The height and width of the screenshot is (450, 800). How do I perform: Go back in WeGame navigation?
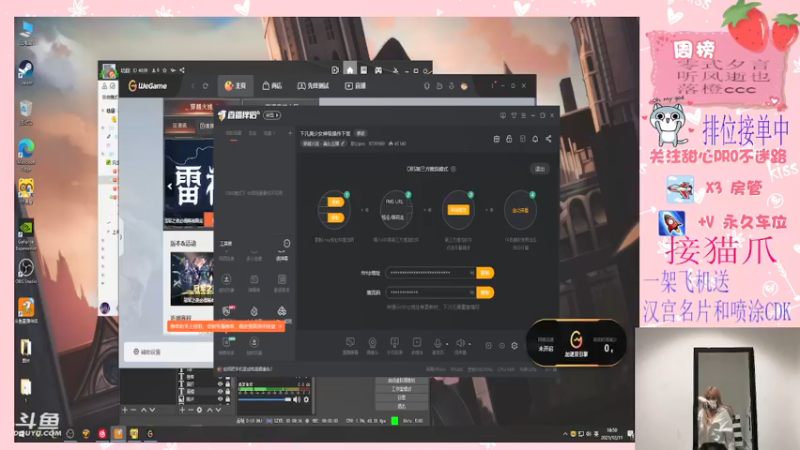(x=193, y=86)
